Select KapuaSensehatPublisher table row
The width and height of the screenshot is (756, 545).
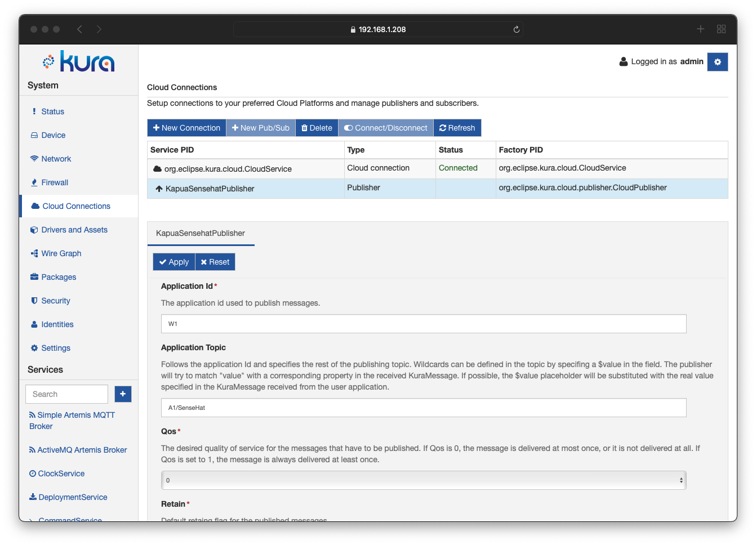(438, 189)
